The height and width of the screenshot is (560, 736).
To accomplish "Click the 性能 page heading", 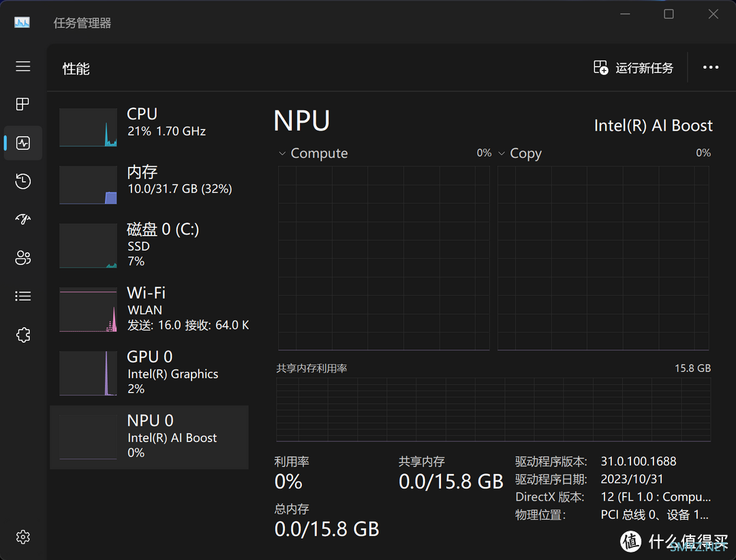I will click(x=76, y=69).
